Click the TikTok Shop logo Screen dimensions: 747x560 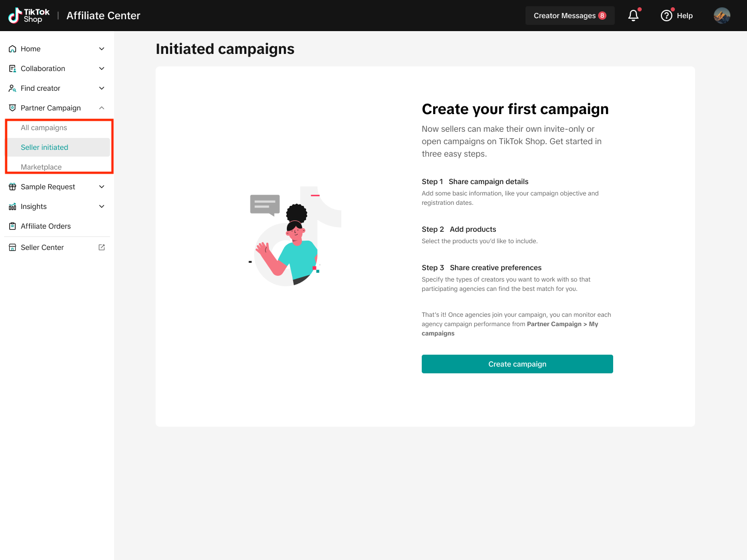(x=29, y=16)
